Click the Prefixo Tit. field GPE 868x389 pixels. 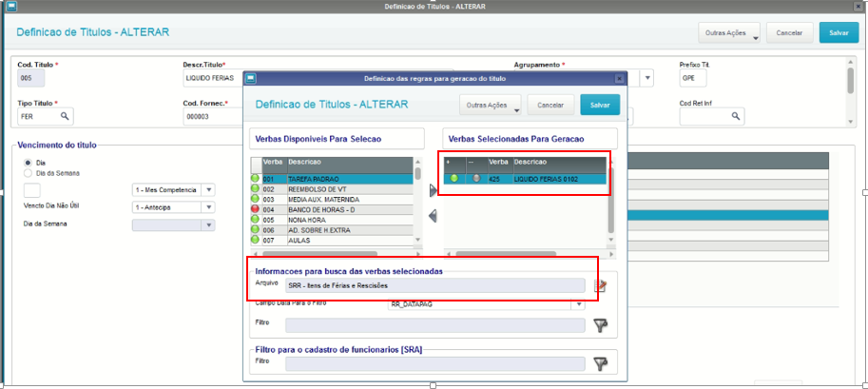pyautogui.click(x=693, y=78)
